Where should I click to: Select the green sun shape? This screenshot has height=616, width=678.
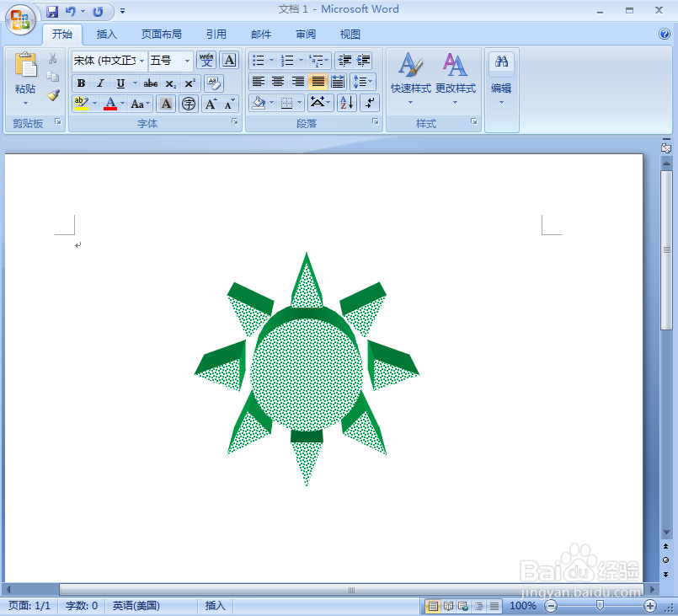307,369
